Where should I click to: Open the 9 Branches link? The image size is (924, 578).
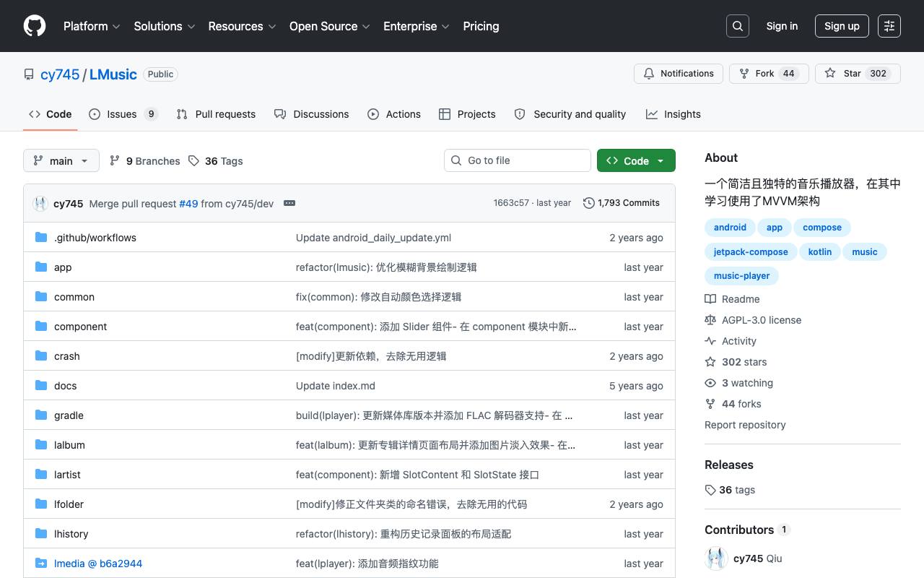tap(144, 161)
